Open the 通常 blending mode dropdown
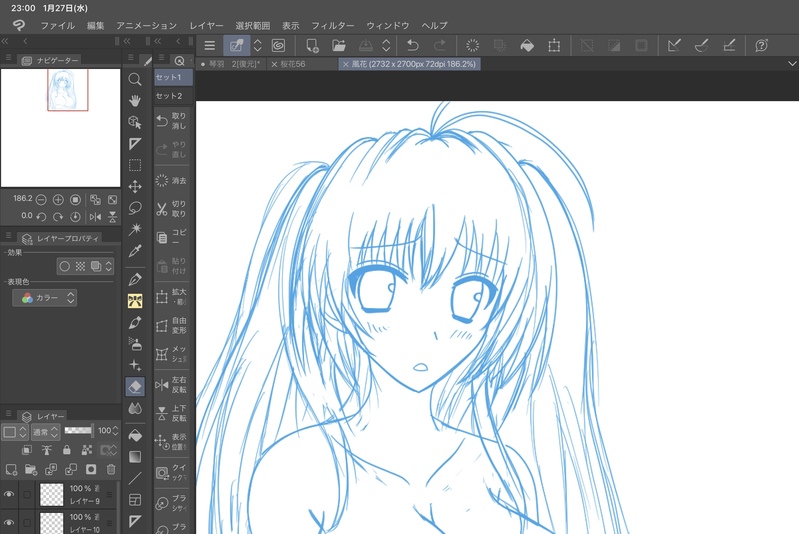 45,432
